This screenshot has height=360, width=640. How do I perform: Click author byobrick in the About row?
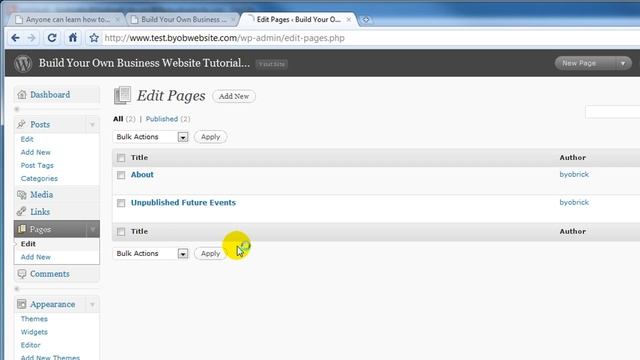pyautogui.click(x=574, y=174)
